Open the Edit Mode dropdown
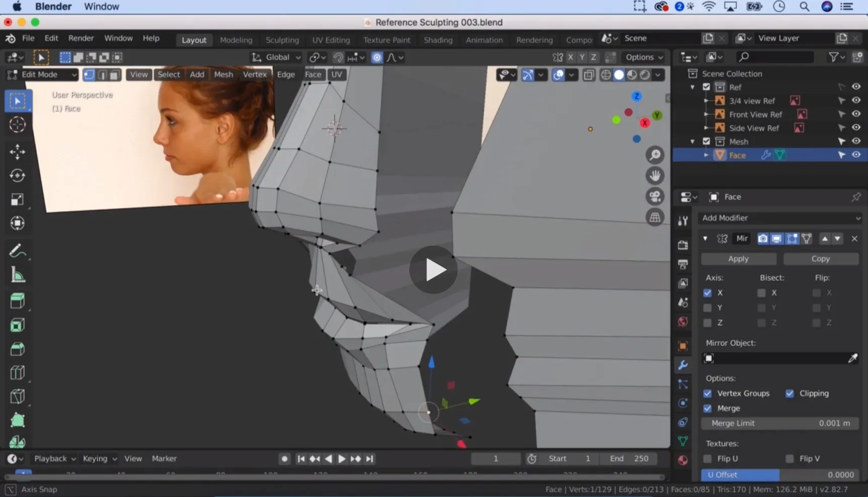This screenshot has width=868, height=497. click(x=42, y=75)
